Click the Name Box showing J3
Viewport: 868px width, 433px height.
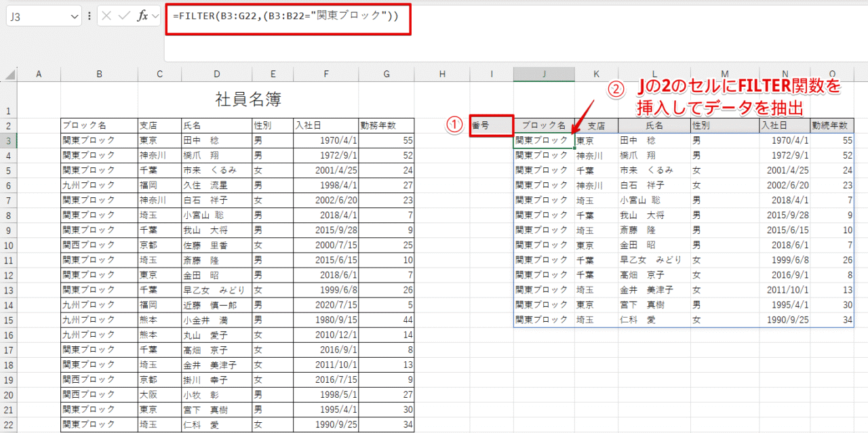point(37,16)
